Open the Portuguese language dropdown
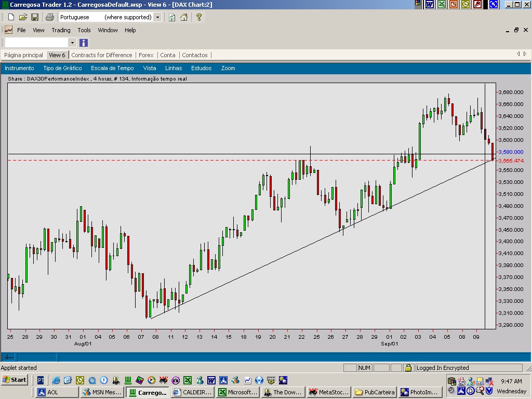 click(x=157, y=17)
